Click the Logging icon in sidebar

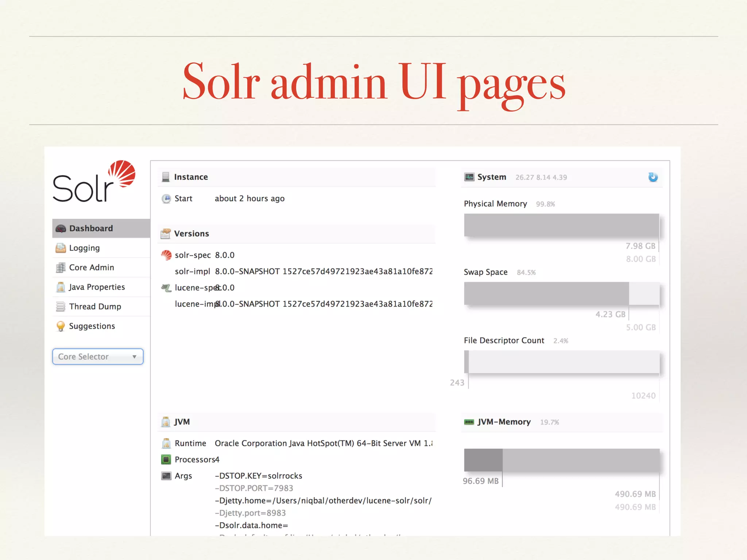[61, 248]
